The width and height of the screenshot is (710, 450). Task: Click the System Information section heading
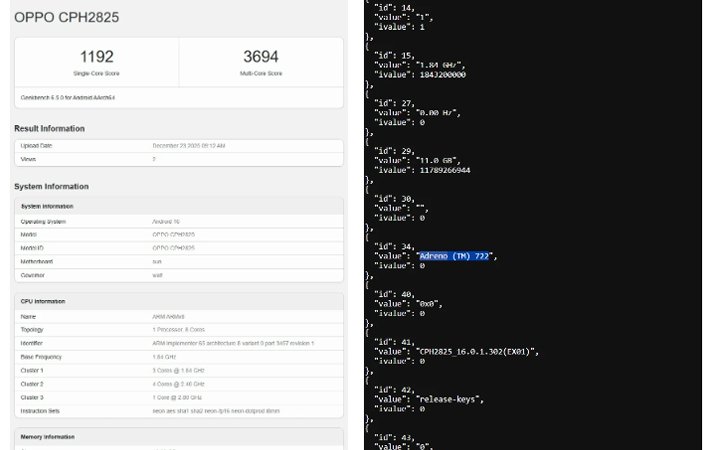point(51,186)
